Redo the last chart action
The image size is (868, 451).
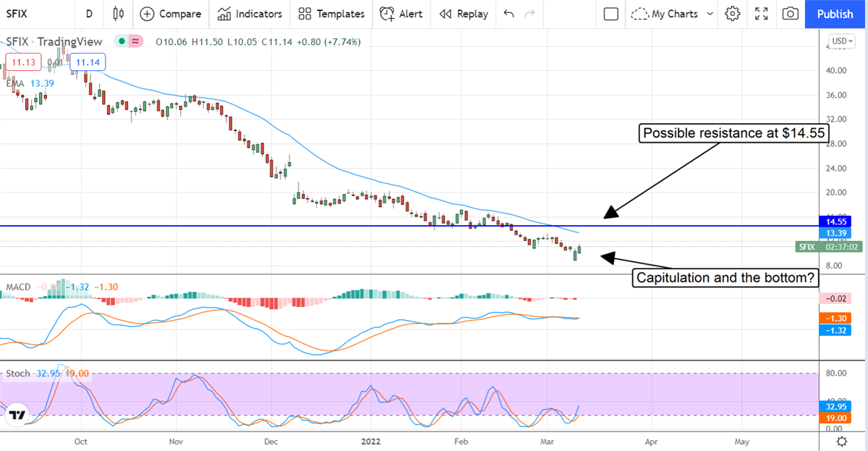click(530, 14)
